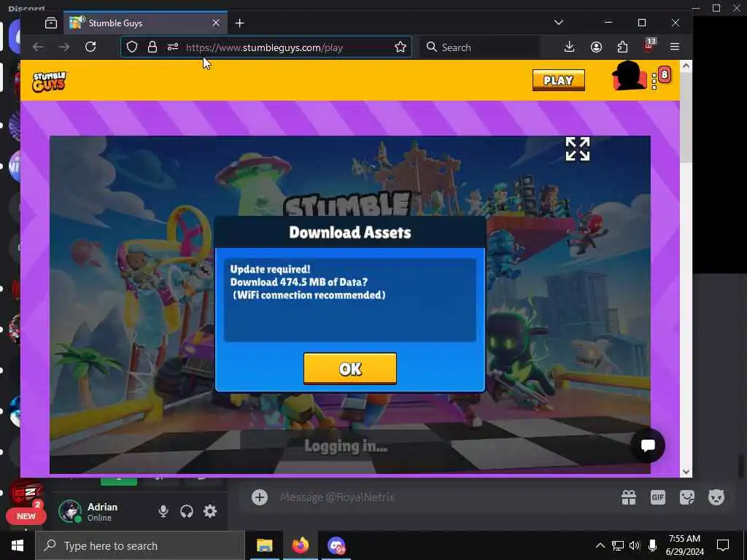
Task: Open Discord from the taskbar
Action: [336, 545]
